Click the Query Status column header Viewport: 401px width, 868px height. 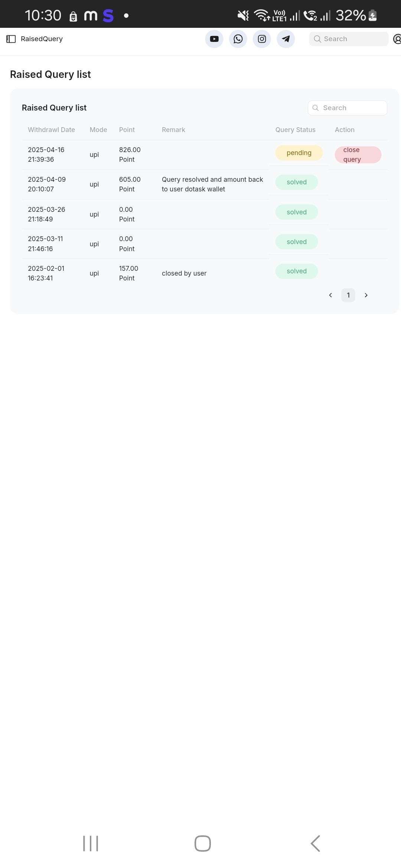point(295,130)
